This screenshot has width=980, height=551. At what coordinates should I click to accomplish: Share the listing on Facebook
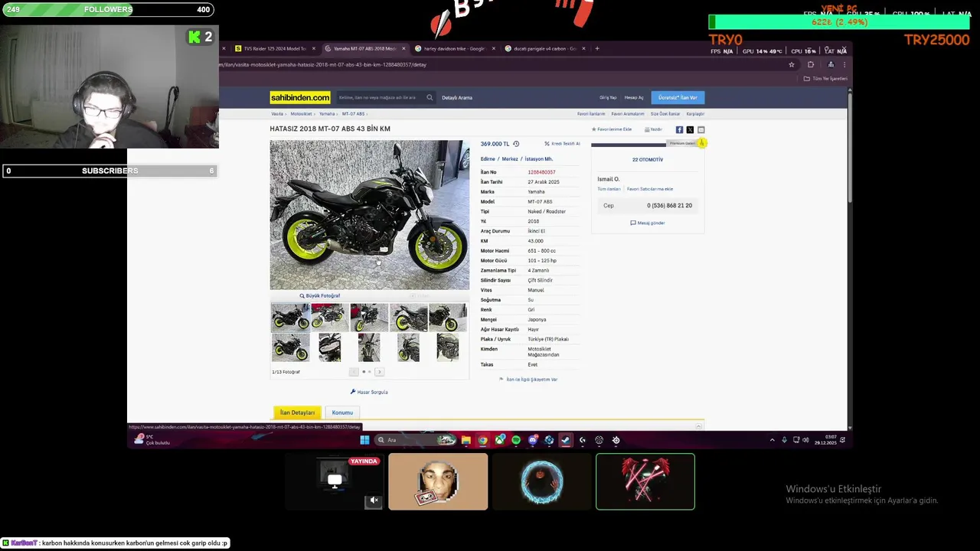[679, 130]
